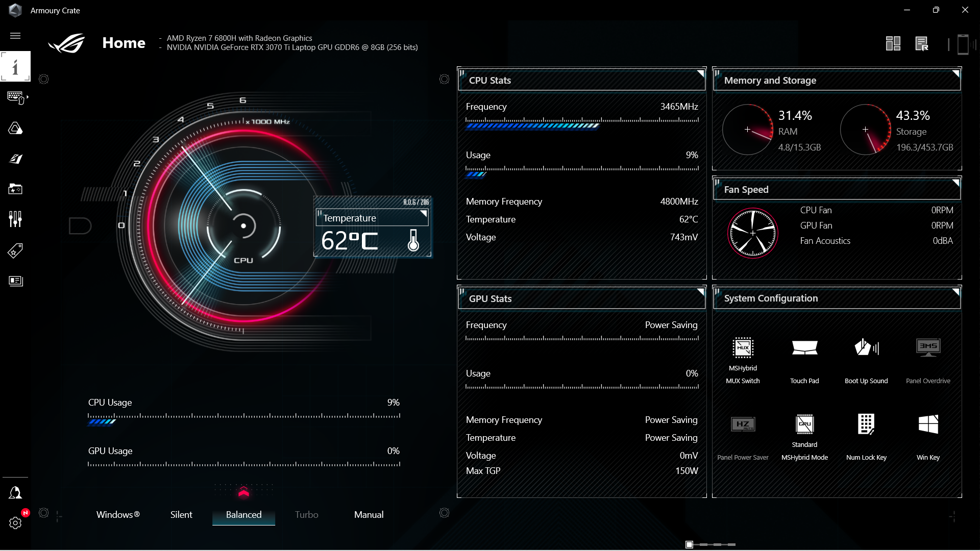980x551 pixels.
Task: Open Game Library folder icon
Action: point(15,189)
